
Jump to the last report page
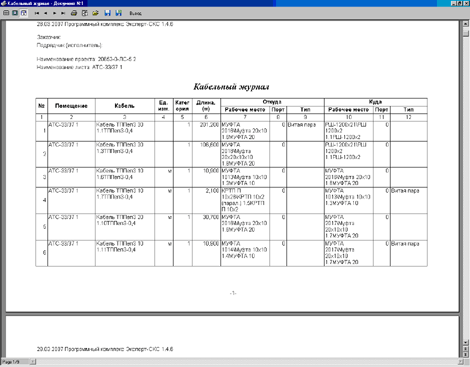[63, 13]
